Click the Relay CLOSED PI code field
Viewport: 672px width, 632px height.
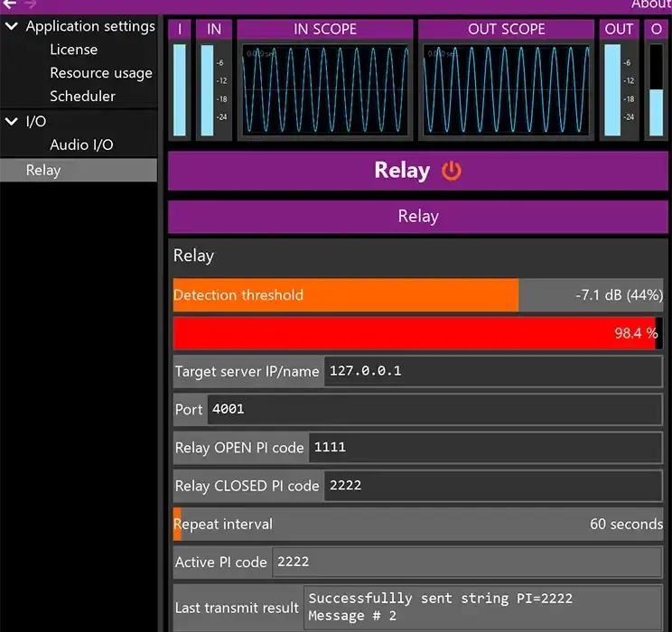[493, 486]
